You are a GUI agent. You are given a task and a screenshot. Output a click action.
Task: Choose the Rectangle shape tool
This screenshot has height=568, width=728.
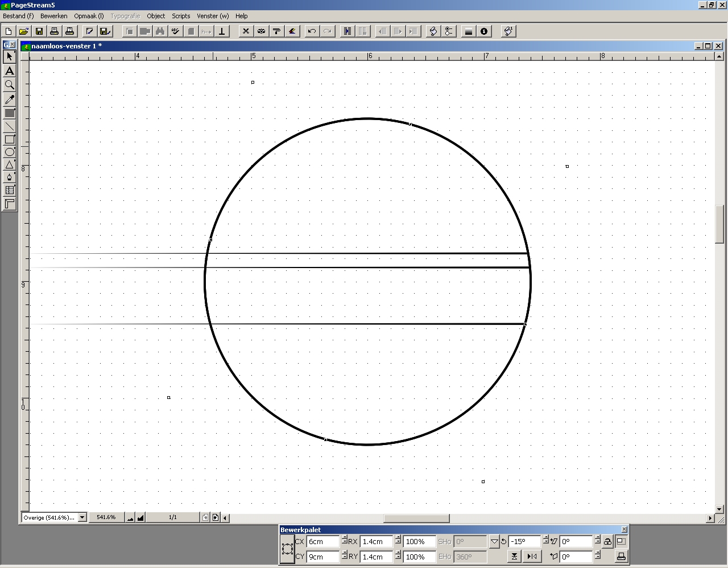click(10, 139)
